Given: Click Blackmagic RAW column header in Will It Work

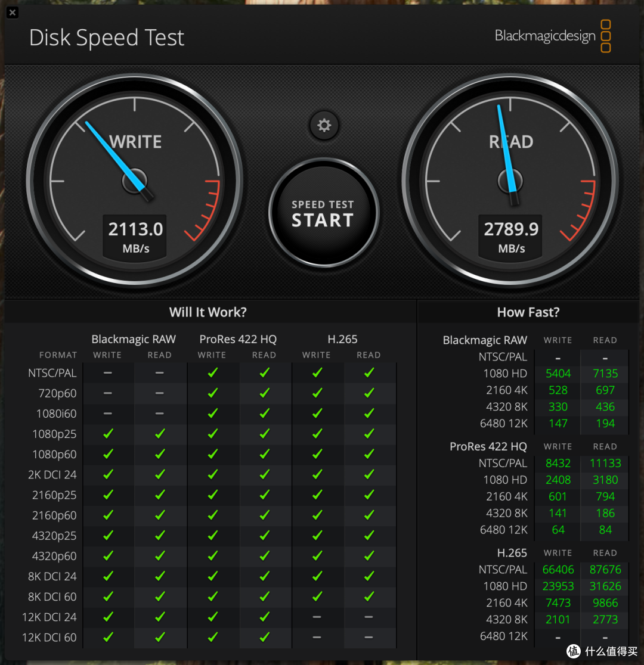Looking at the screenshot, I should pos(134,340).
